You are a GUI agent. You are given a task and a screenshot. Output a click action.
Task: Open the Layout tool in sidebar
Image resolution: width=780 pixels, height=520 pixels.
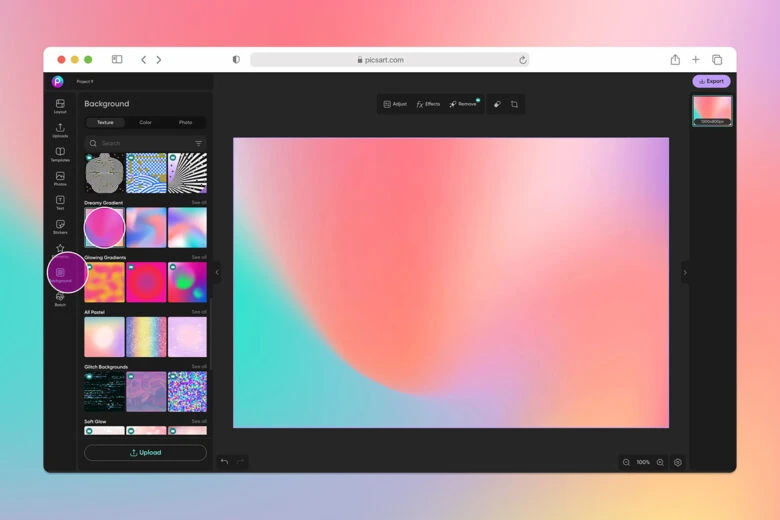[x=60, y=106]
